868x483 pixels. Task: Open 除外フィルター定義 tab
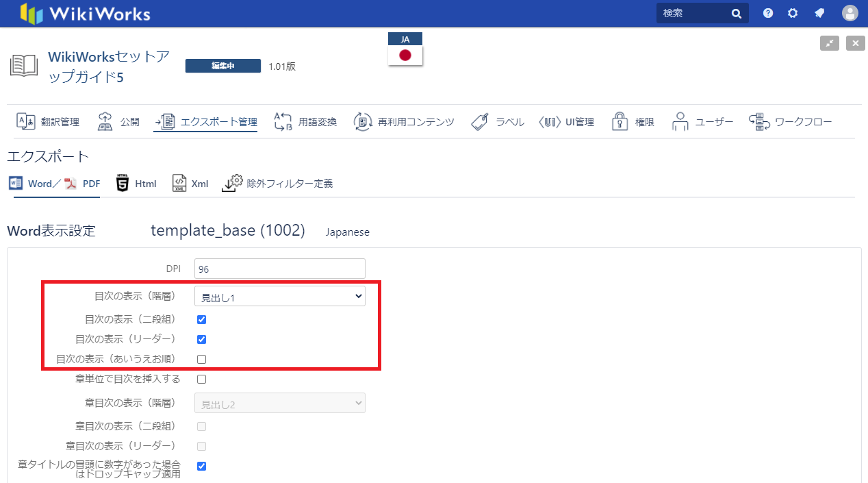click(x=277, y=184)
